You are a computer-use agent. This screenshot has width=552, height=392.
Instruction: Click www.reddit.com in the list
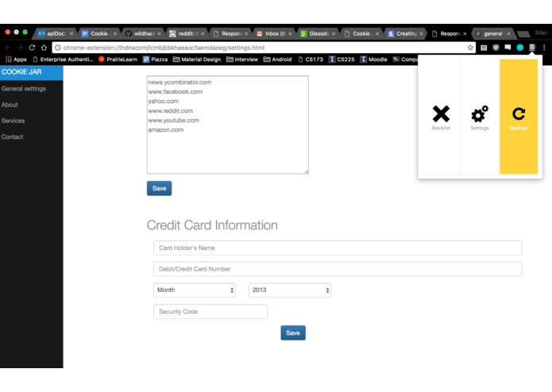(x=171, y=111)
